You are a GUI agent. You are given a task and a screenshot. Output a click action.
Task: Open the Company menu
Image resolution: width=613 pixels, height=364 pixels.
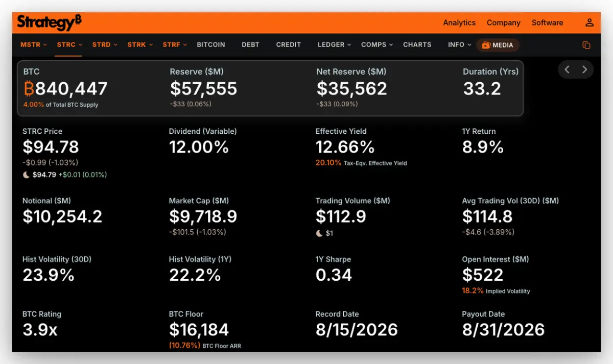point(504,22)
